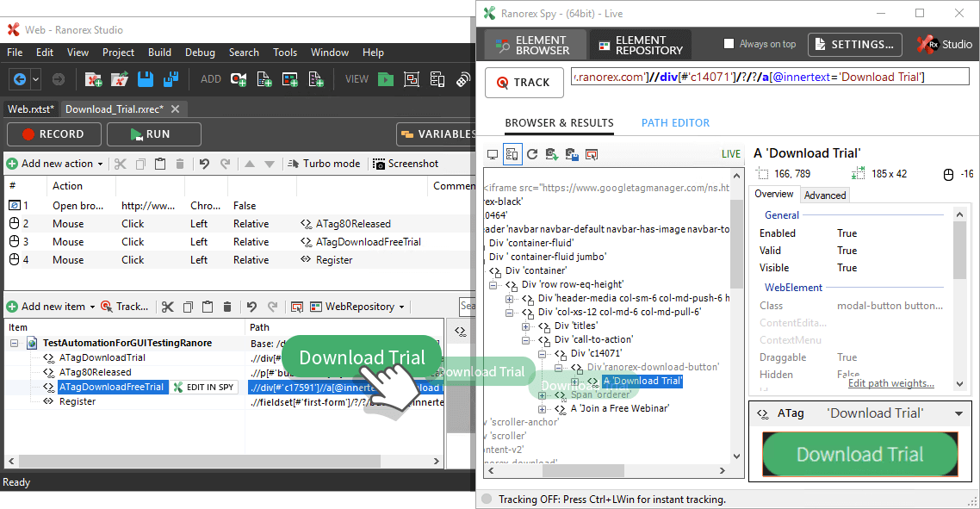Click the green run view icon
980x509 pixels.
386,79
